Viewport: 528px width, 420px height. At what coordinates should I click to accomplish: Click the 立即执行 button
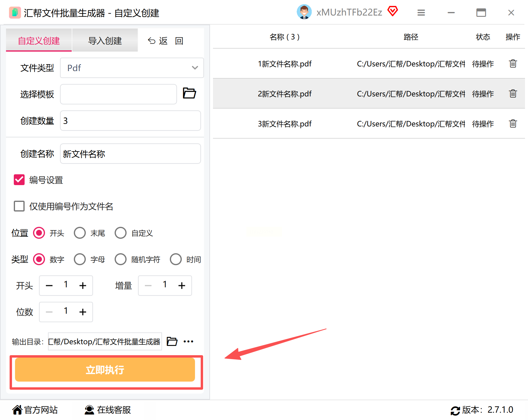[x=105, y=370]
